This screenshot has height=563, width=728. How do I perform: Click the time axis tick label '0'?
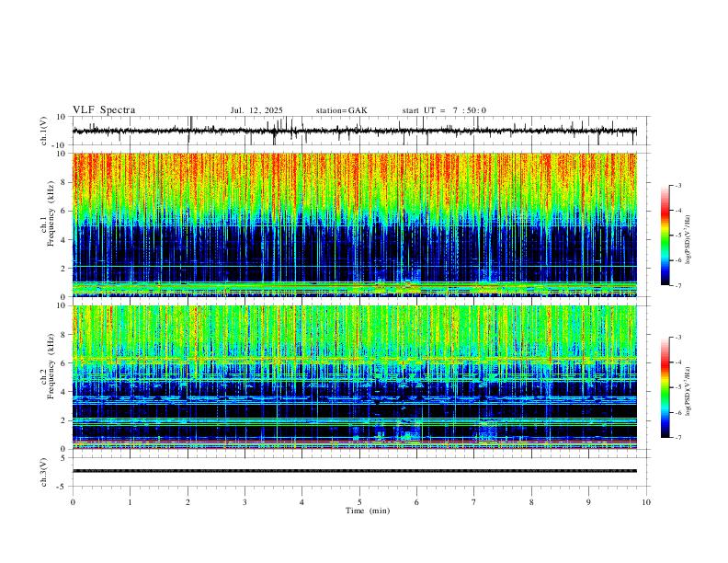tap(73, 502)
